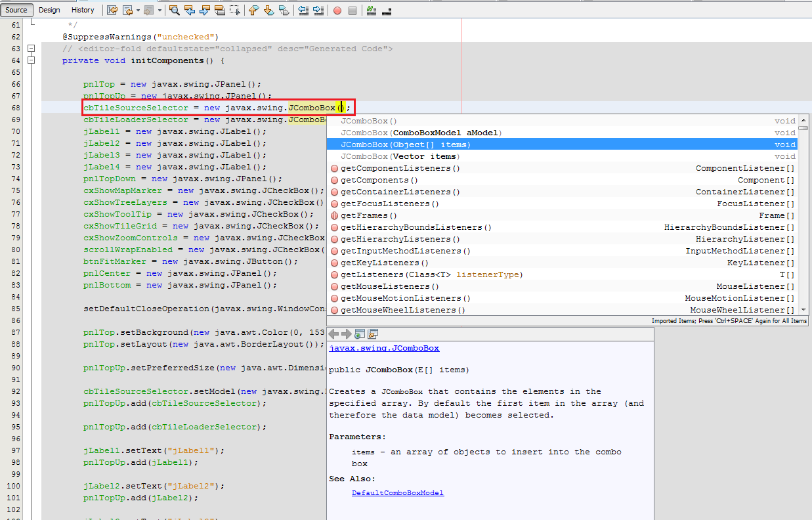Switch to the Design view tab

click(49, 10)
